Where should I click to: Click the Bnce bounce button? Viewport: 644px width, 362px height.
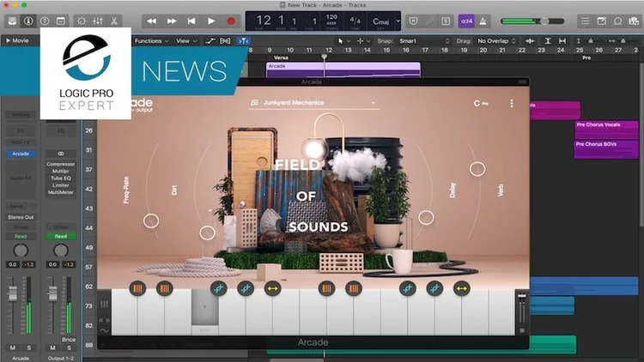[x=68, y=340]
